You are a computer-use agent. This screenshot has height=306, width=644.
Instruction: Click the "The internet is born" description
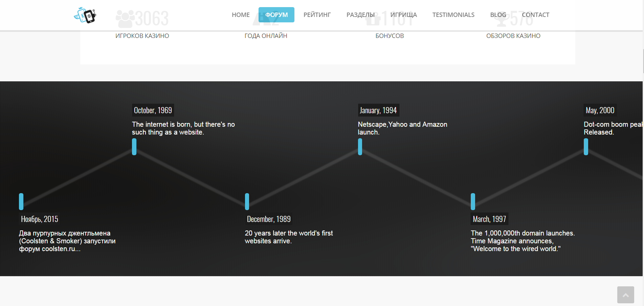pos(183,128)
